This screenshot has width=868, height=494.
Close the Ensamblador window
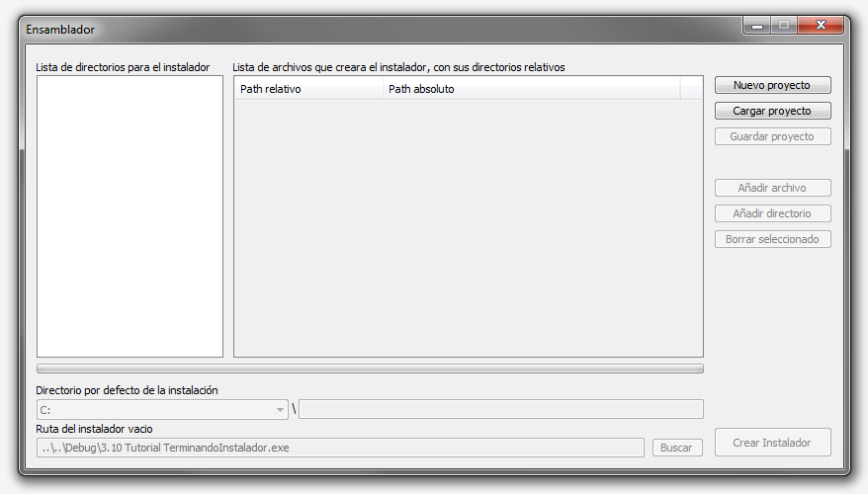point(821,27)
